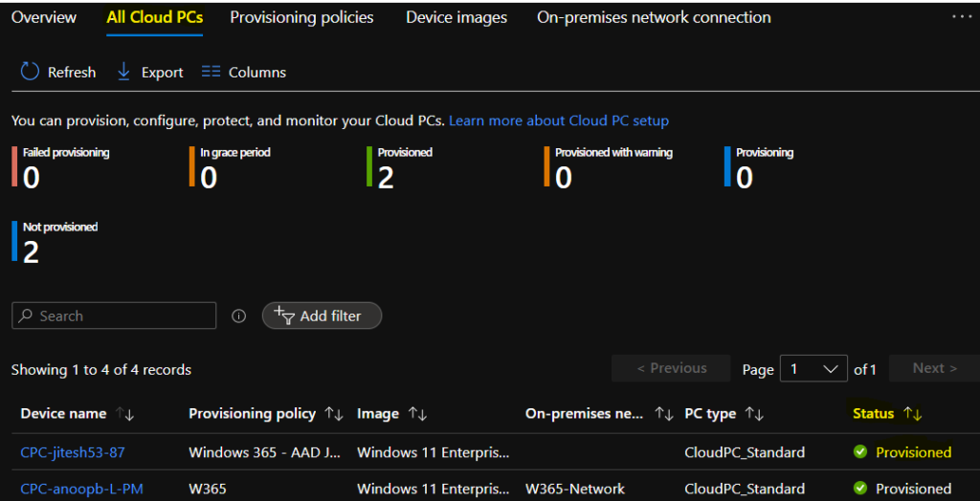Click Showing 1 to 4 of 4 records

tap(101, 370)
